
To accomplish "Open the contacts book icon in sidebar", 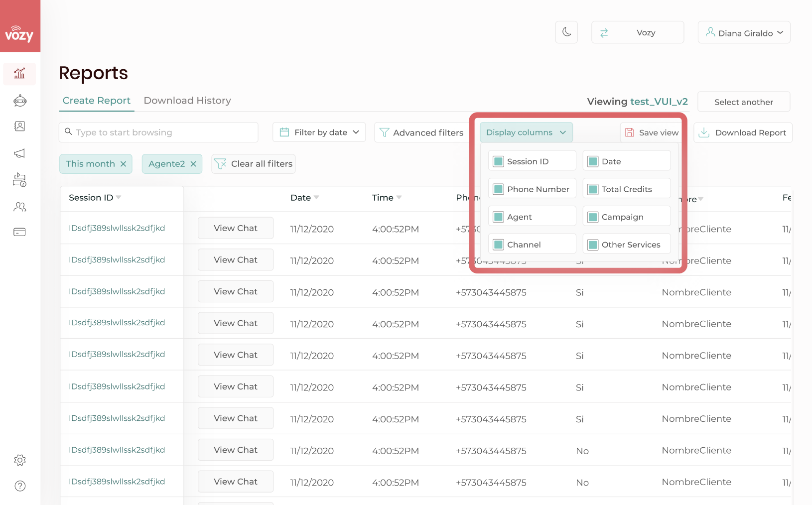I will [19, 126].
